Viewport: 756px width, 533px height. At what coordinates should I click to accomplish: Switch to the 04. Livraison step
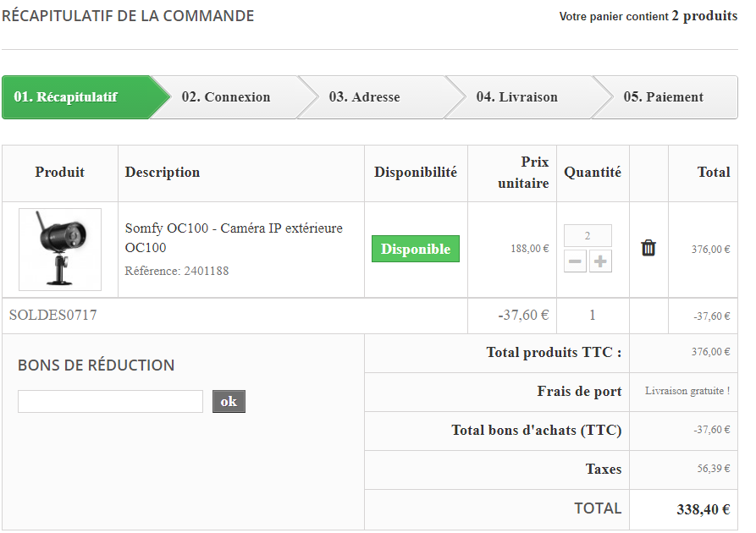pyautogui.click(x=516, y=97)
